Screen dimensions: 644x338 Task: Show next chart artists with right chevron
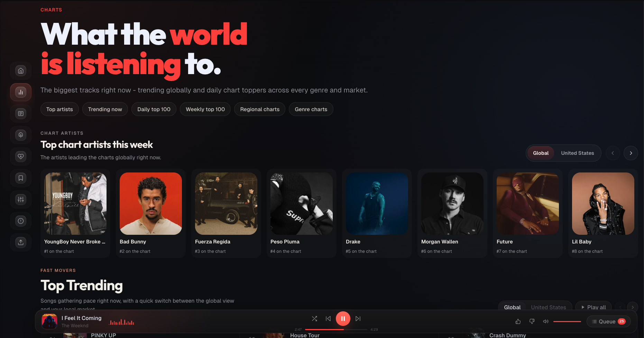[x=631, y=153]
